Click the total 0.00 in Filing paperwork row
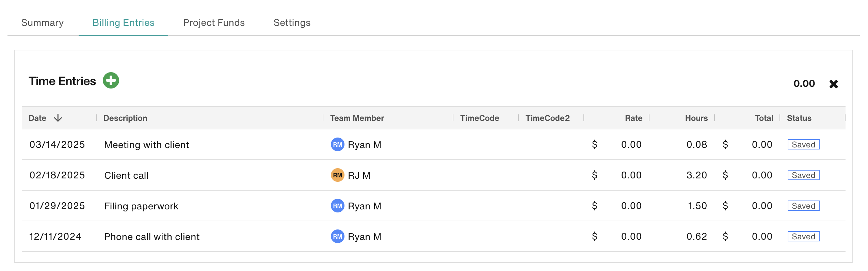The image size is (868, 271). [x=762, y=206]
